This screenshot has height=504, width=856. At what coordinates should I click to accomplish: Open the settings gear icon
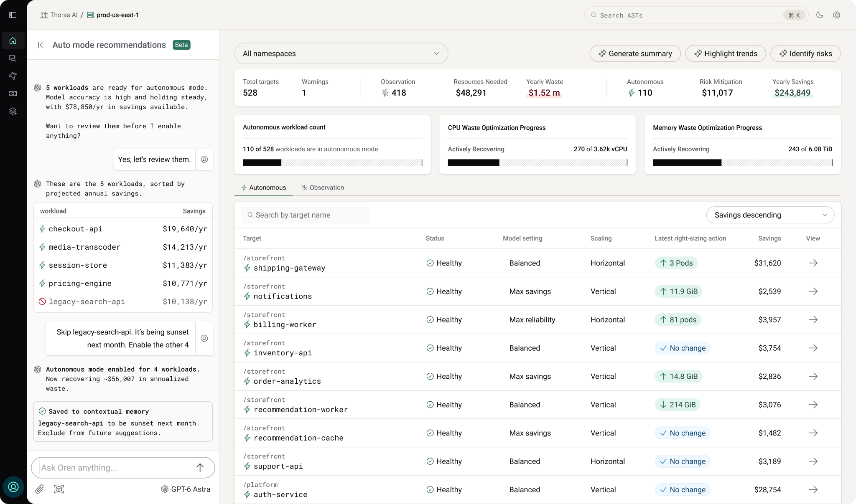tap(837, 15)
